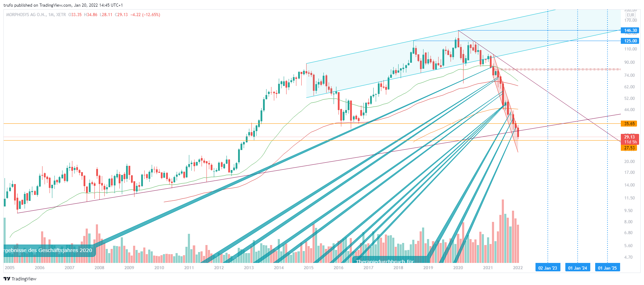Click the TradingView logo icon
Viewport: 644px width, 285px height.
pyautogui.click(x=7, y=279)
